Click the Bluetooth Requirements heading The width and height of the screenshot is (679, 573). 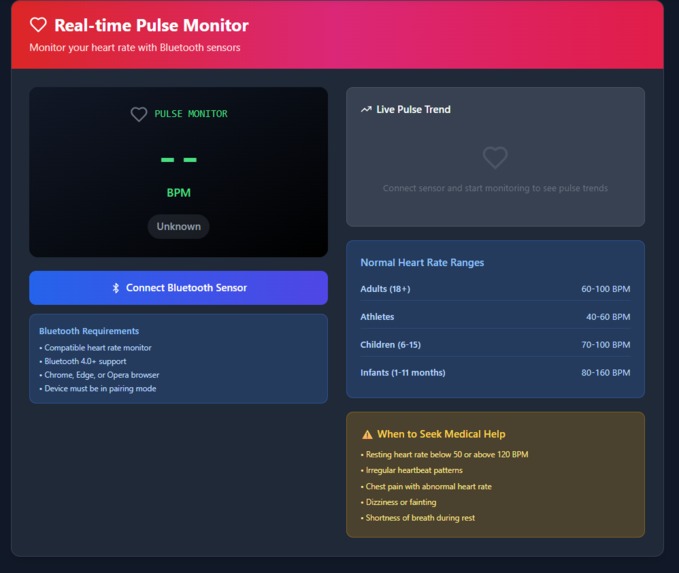(x=89, y=331)
